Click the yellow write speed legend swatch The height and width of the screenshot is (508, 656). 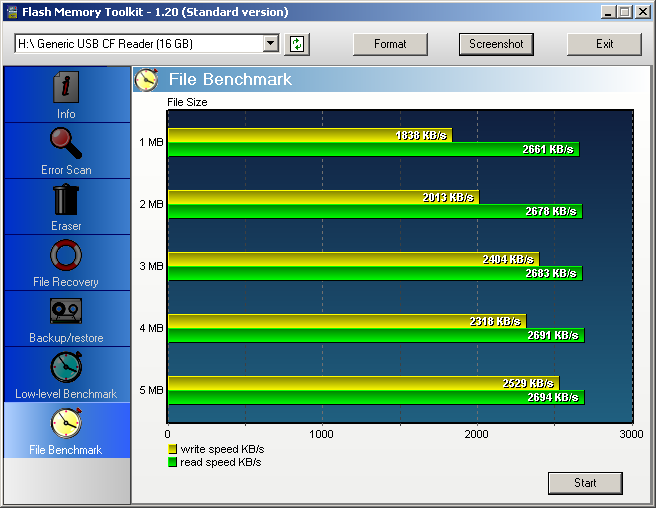point(172,450)
